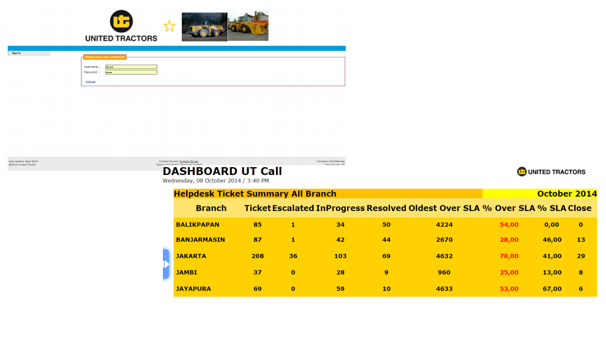Viewport: 606px width, 364px height.
Task: Click Jakarta escalated value 36
Action: (x=293, y=256)
